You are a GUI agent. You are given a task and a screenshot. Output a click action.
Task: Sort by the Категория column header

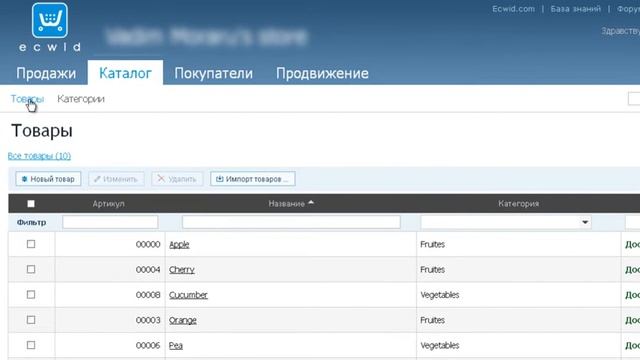pos(518,204)
